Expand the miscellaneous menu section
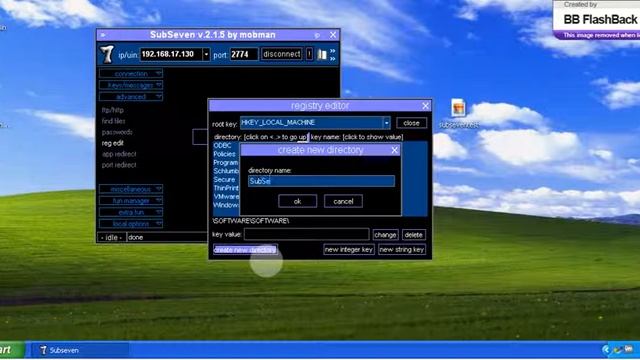This screenshot has height=360, width=640. [x=131, y=189]
